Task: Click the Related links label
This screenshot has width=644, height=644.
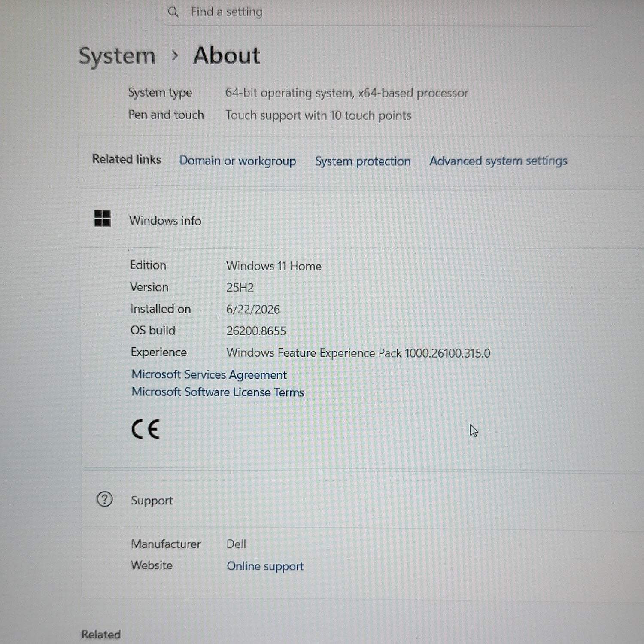Action: (x=127, y=159)
